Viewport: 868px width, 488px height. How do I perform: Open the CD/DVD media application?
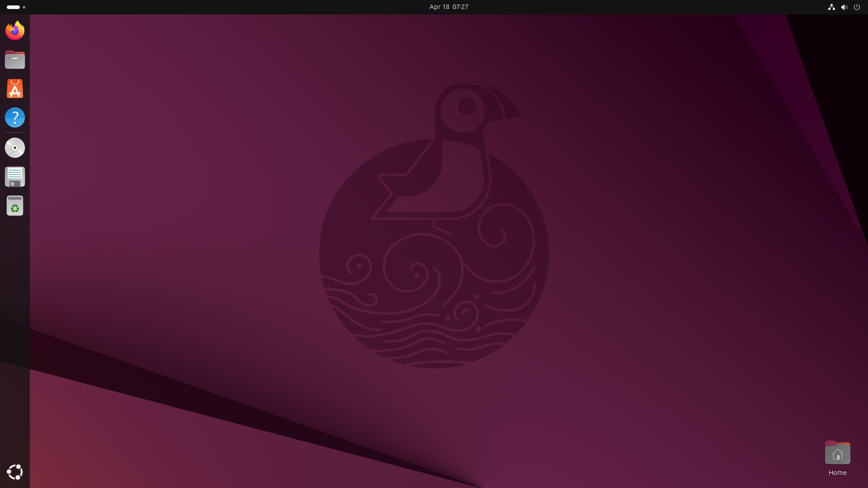(x=15, y=147)
